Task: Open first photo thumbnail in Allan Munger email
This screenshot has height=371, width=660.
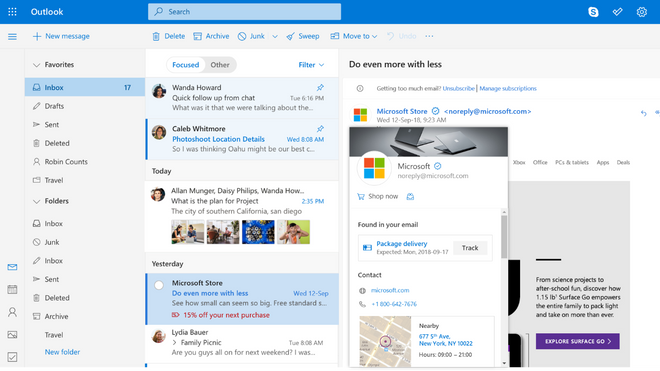Action: click(188, 232)
